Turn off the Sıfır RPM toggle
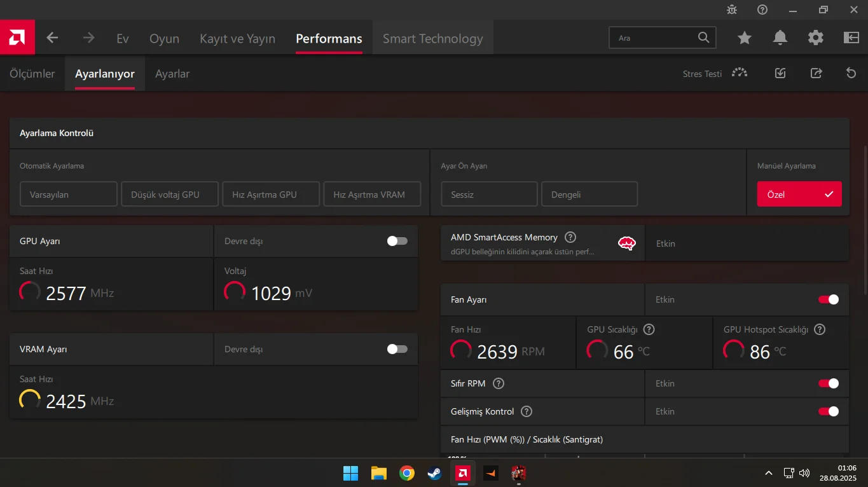 (829, 383)
